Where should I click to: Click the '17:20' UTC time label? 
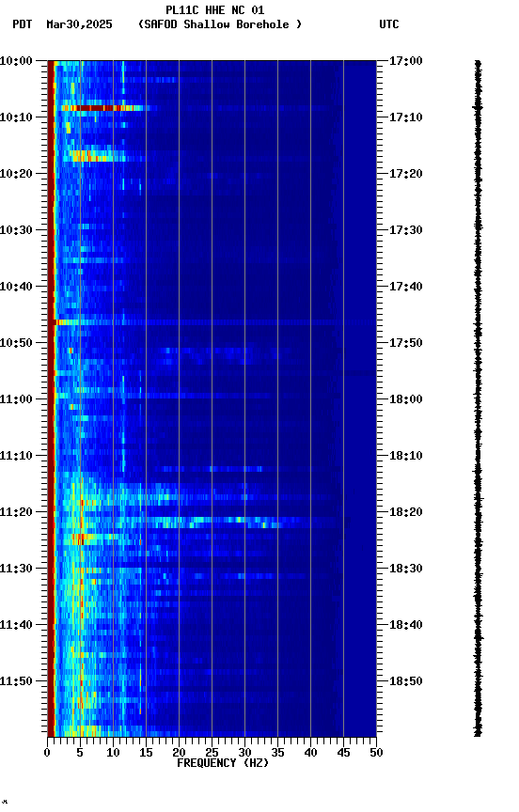coord(406,174)
